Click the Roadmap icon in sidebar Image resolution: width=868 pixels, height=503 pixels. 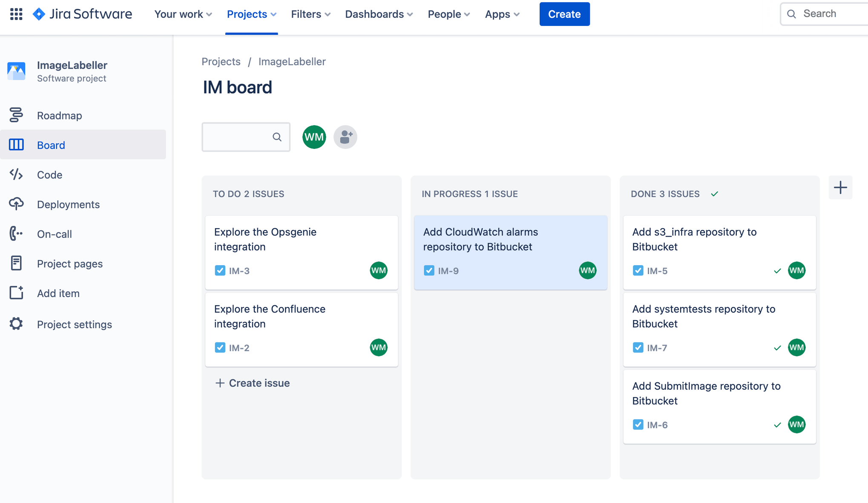click(16, 115)
